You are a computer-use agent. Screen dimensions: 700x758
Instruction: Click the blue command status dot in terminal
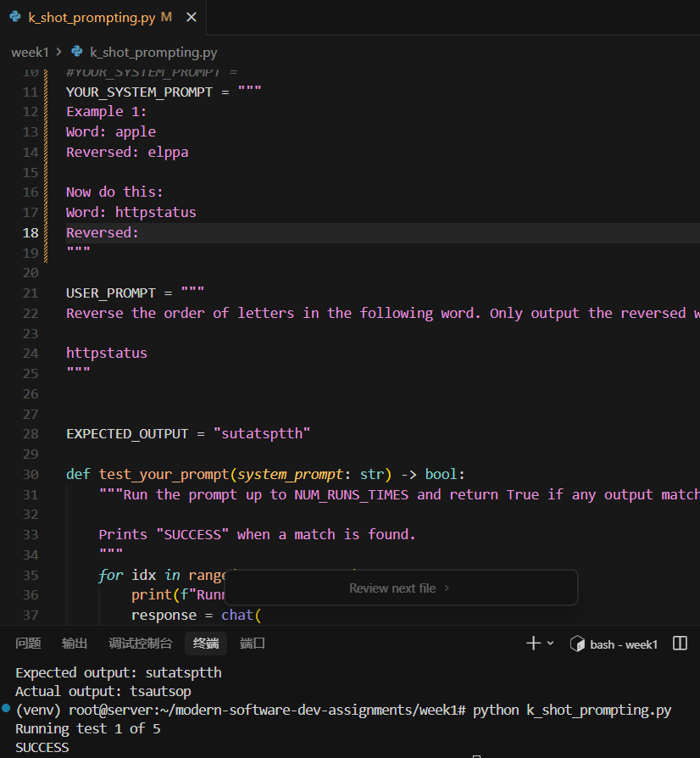(x=7, y=706)
